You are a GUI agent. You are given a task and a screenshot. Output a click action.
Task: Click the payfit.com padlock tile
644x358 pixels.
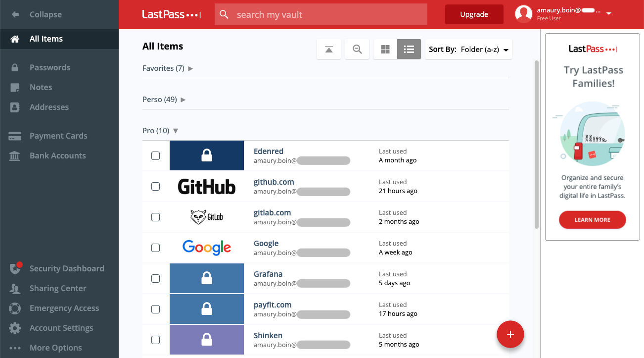click(207, 309)
